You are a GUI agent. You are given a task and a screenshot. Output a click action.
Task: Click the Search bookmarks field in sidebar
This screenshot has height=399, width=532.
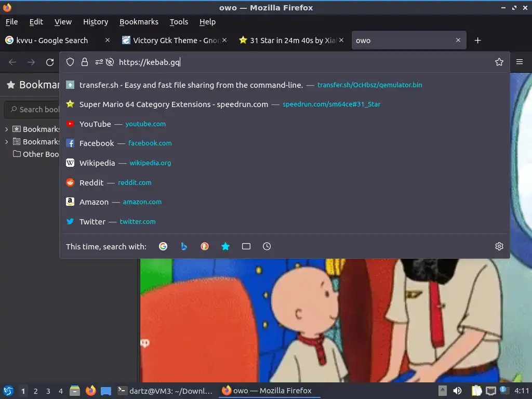[33, 109]
